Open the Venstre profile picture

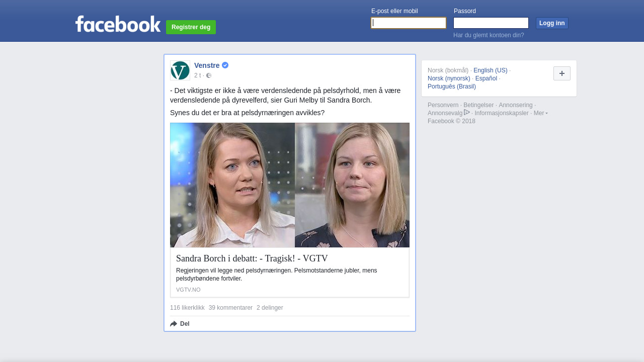[x=180, y=70]
